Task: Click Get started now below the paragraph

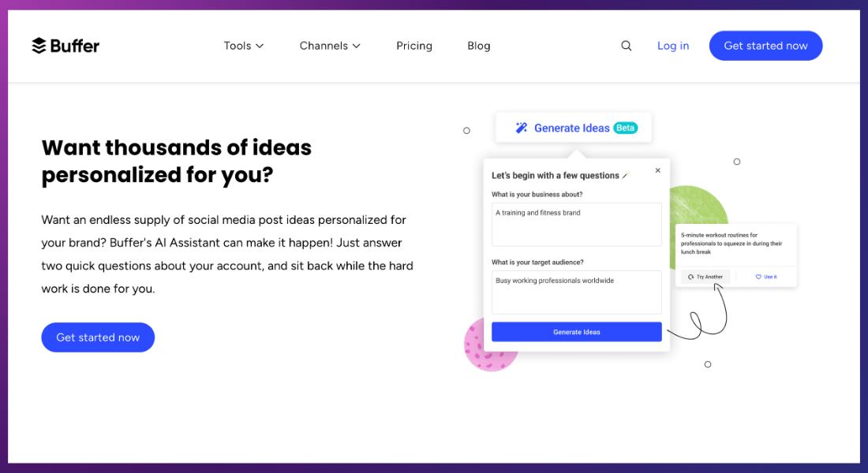Action: tap(98, 337)
